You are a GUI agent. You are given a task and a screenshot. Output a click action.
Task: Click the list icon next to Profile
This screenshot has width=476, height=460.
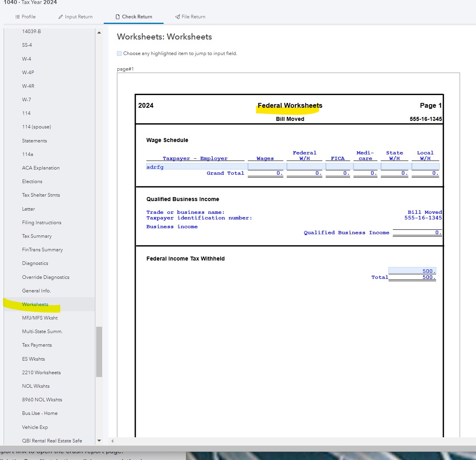pos(18,17)
